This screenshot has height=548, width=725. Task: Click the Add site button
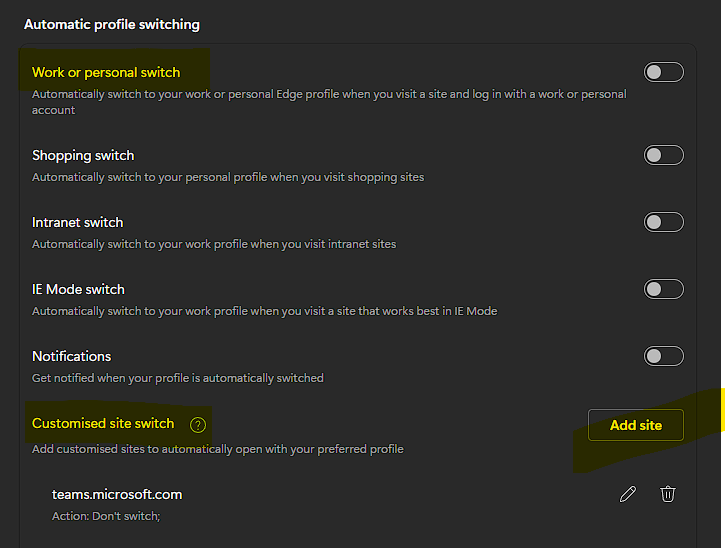(x=636, y=425)
